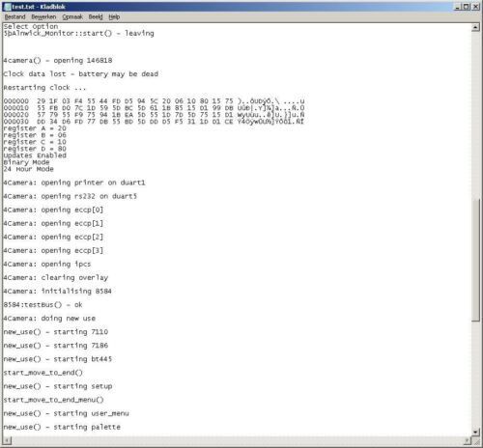
Task: Minimize the Kladblok window
Action: (x=457, y=7)
